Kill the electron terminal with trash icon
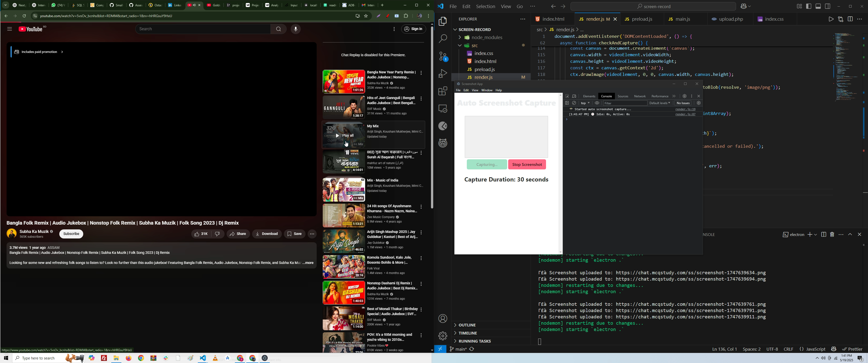 tap(832, 234)
